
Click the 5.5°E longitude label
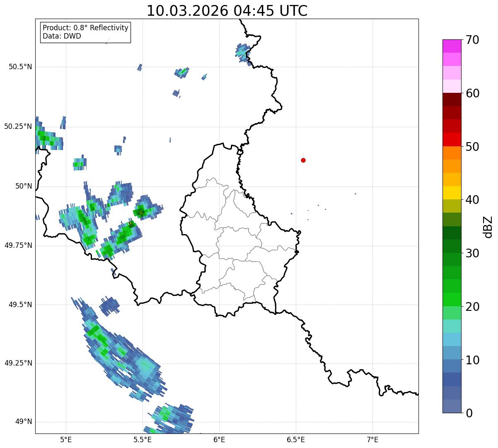tap(143, 439)
